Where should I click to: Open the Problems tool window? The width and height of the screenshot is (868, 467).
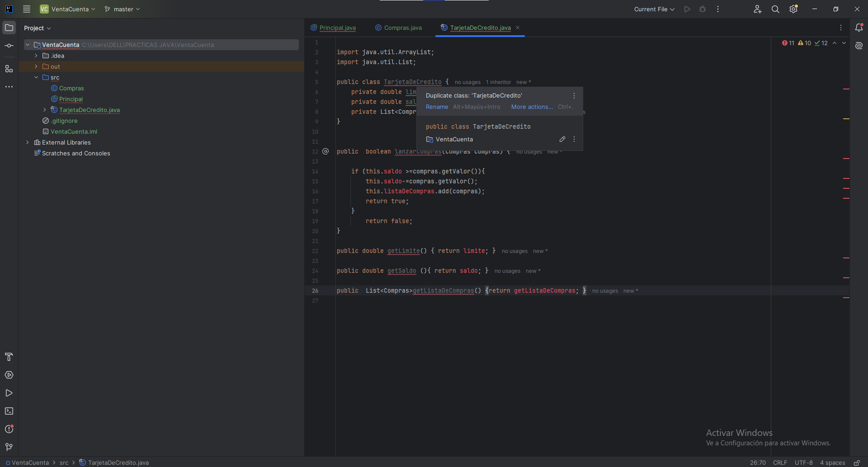coord(9,429)
